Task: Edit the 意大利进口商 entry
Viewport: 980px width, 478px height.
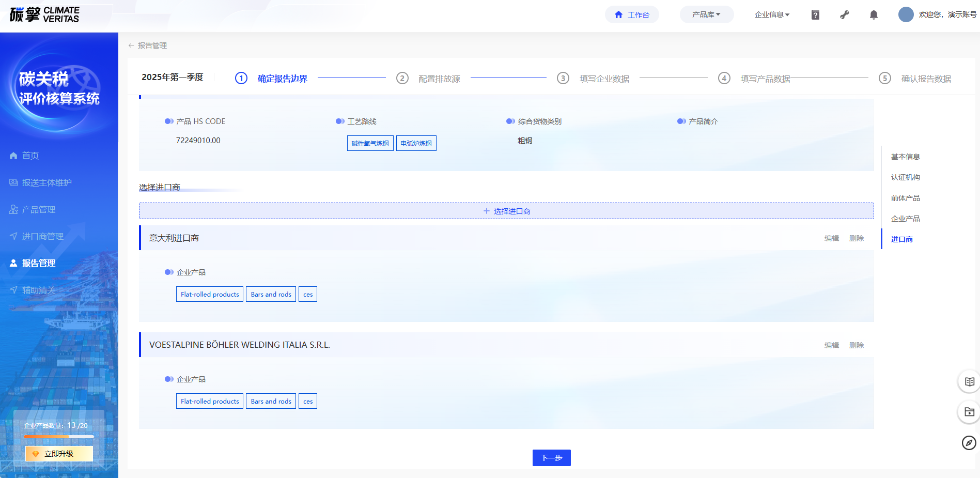Action: pyautogui.click(x=831, y=238)
